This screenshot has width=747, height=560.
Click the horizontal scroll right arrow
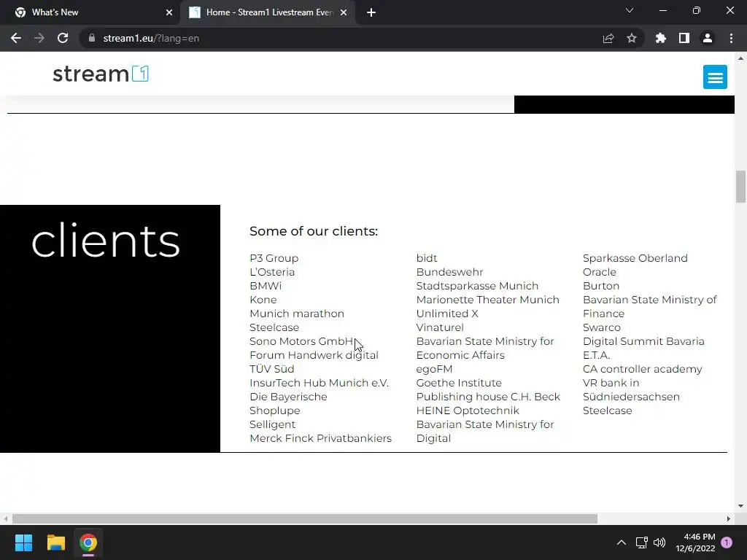point(729,518)
